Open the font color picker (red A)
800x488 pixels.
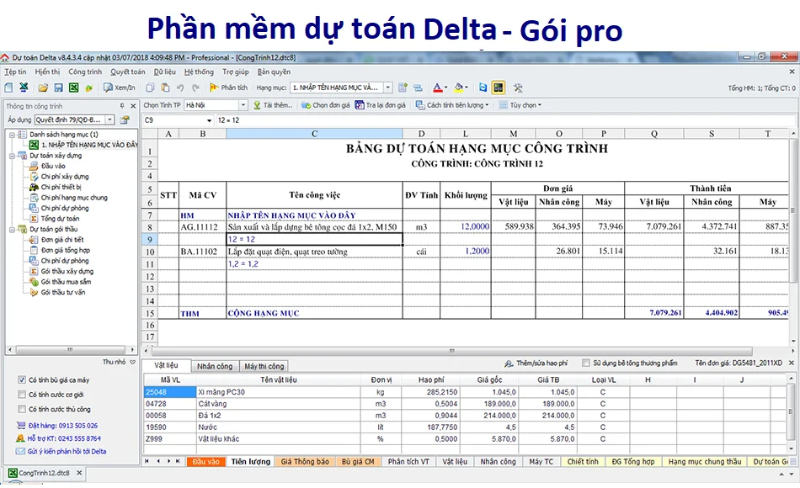[x=440, y=88]
